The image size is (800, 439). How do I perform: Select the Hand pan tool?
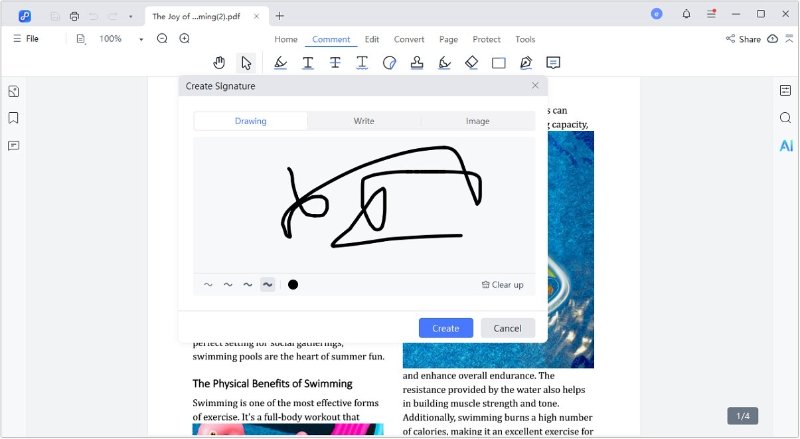point(219,63)
